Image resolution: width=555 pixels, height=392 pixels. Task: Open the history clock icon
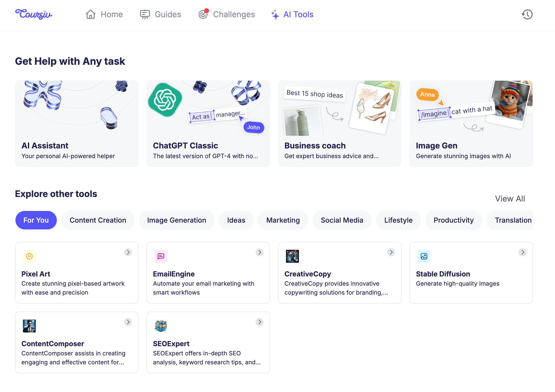pos(527,14)
